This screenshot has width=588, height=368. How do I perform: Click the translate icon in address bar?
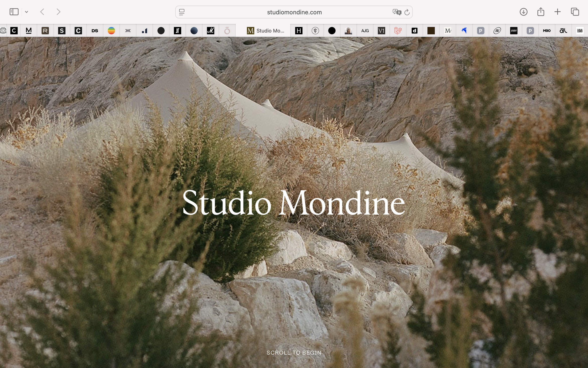(397, 12)
